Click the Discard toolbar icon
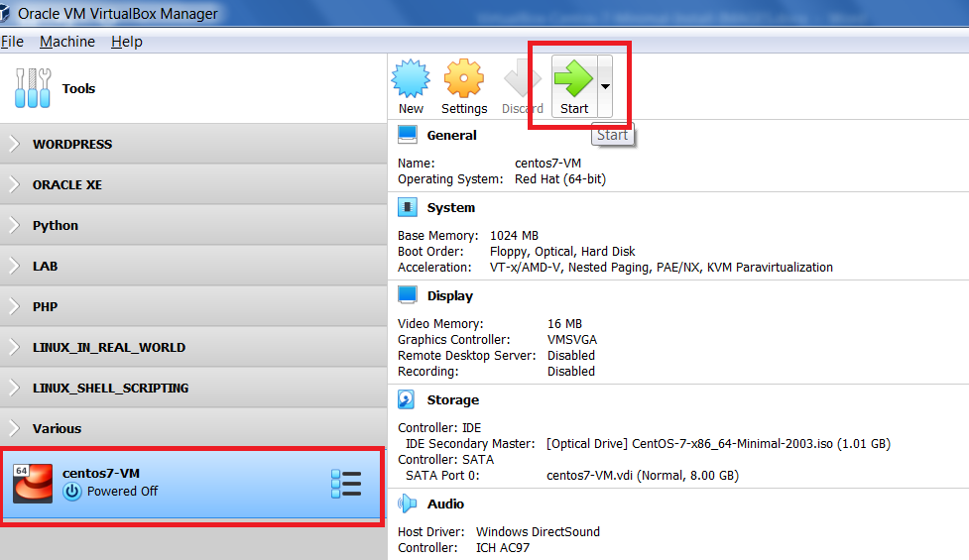 tap(522, 79)
